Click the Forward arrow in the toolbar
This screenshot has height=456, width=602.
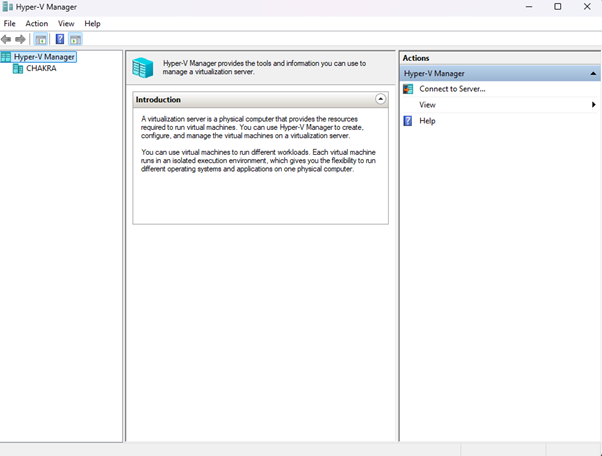pyautogui.click(x=21, y=39)
